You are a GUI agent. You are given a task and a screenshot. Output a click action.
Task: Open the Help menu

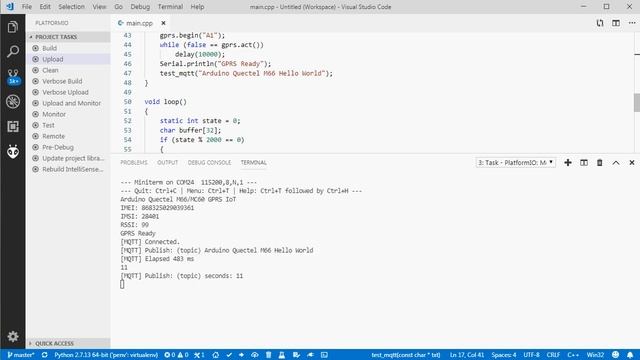197,7
